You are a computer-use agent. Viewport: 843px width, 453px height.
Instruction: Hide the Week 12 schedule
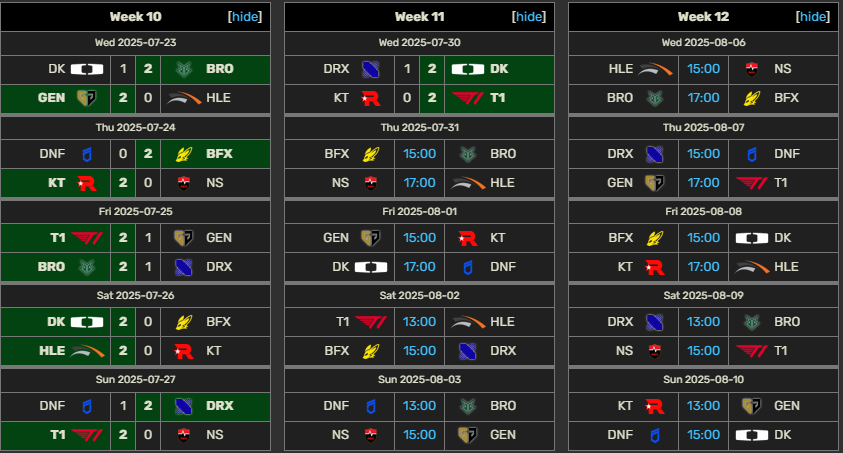click(x=812, y=17)
